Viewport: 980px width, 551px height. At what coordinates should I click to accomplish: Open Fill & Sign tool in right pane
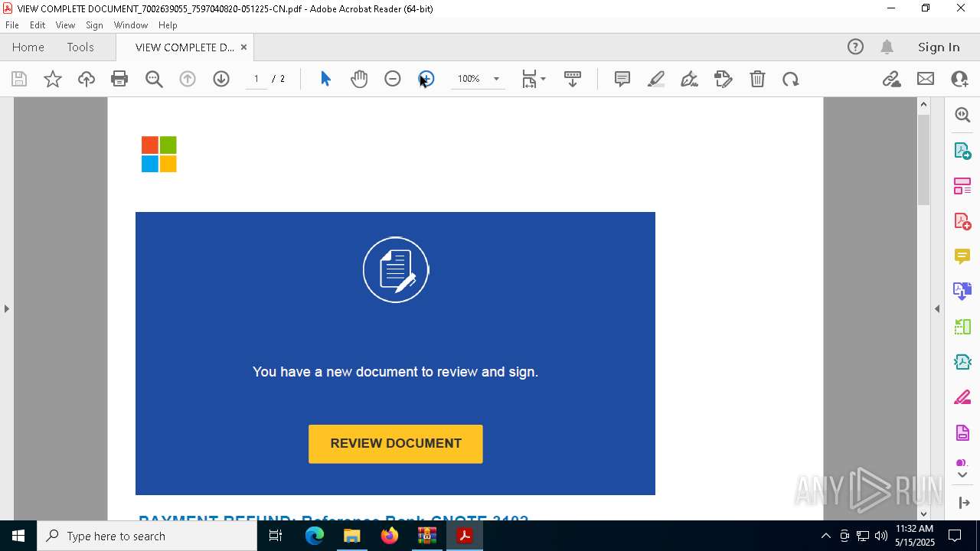click(x=962, y=398)
